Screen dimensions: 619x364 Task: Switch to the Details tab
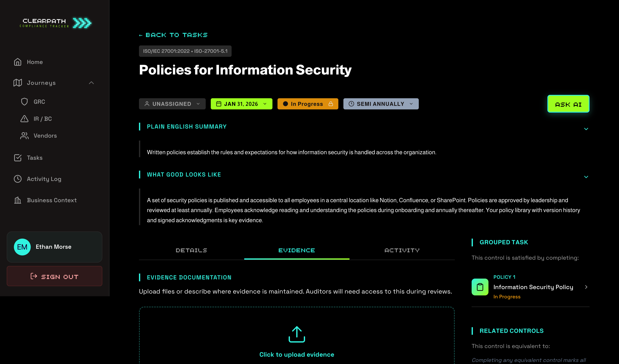tap(191, 250)
